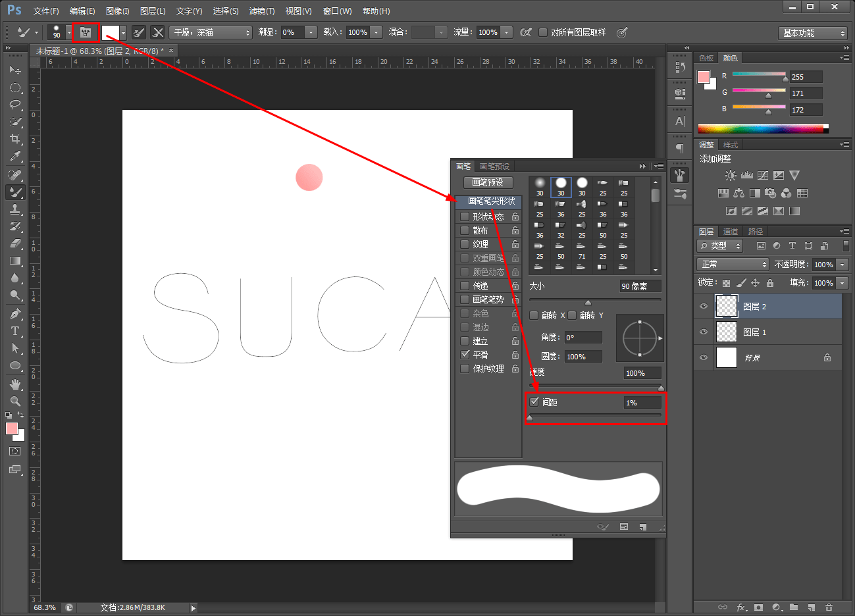
Task: Click the Levels adjustment icon
Action: pyautogui.click(x=746, y=176)
